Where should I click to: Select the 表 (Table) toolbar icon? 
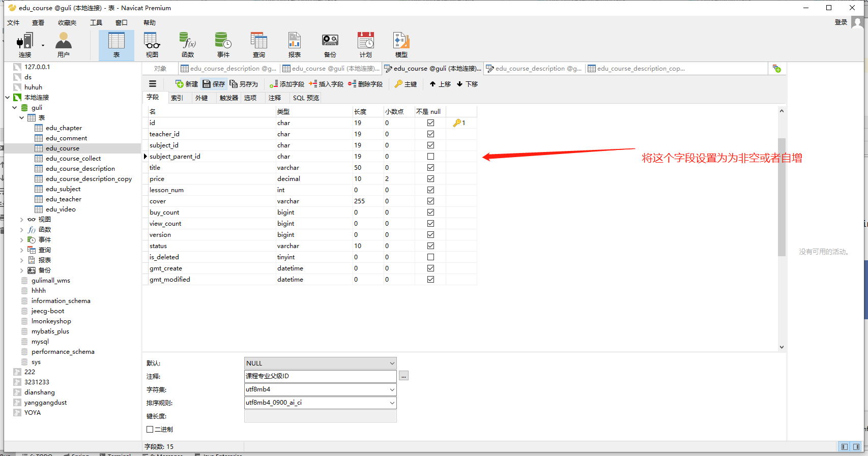pyautogui.click(x=117, y=45)
